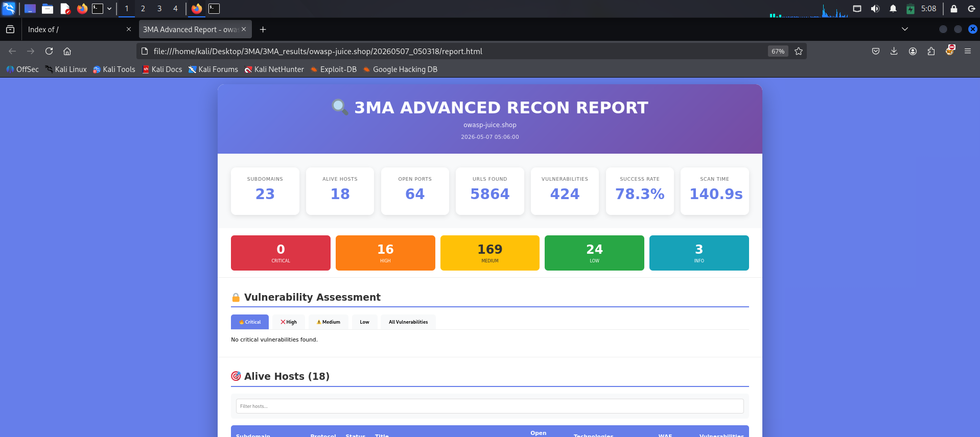The image size is (980, 437).
Task: Click the Vulnerabilities card showing 424
Action: (x=565, y=191)
